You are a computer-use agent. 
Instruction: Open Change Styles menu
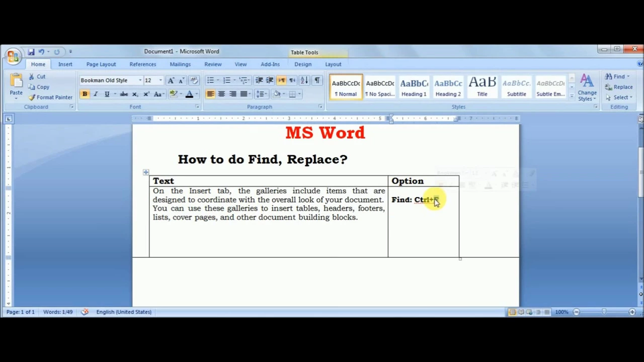(587, 88)
